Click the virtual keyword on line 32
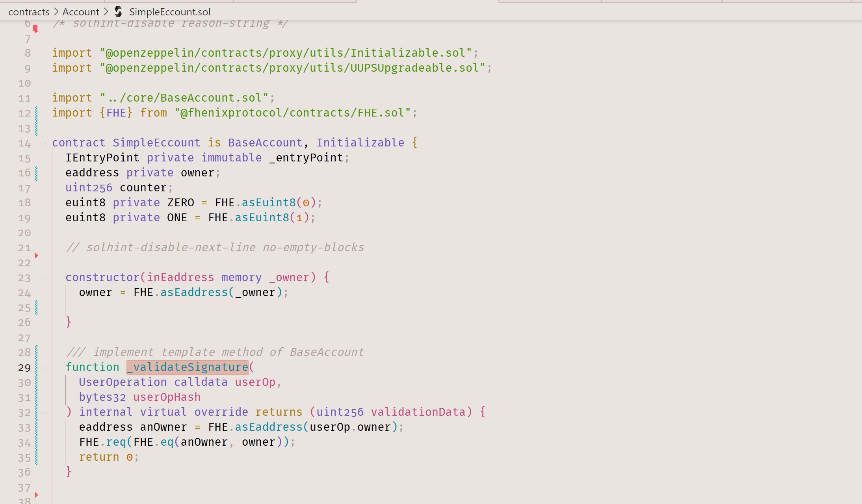This screenshot has width=862, height=504. (163, 412)
